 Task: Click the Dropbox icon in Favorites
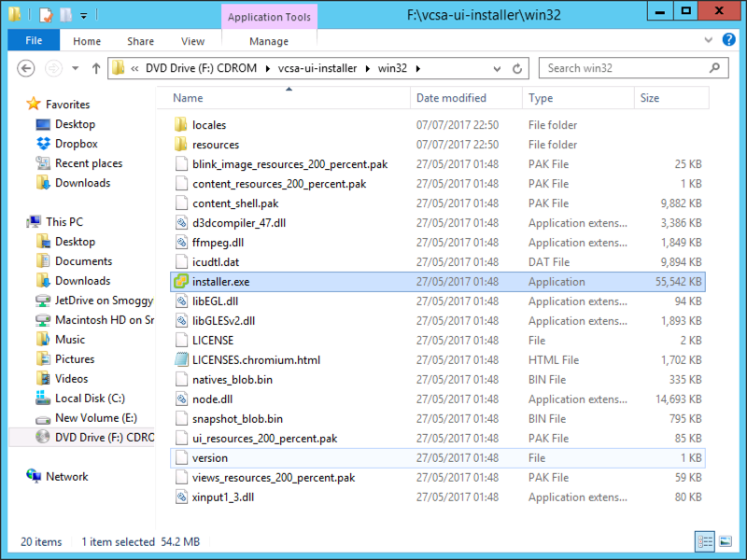click(43, 144)
